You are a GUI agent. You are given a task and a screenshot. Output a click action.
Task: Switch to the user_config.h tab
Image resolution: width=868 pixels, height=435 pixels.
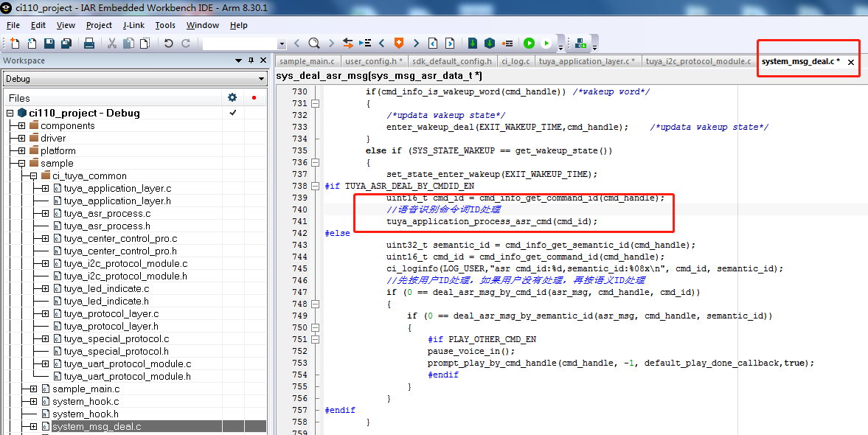[374, 61]
